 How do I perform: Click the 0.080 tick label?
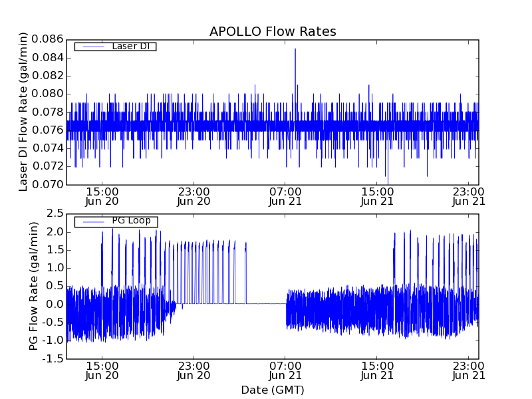point(47,94)
